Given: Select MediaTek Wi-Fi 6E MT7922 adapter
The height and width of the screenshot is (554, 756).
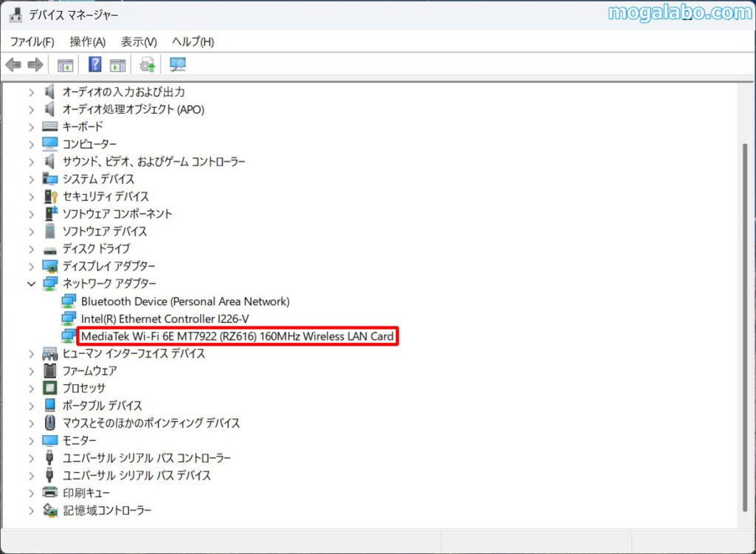Looking at the screenshot, I should (x=237, y=336).
